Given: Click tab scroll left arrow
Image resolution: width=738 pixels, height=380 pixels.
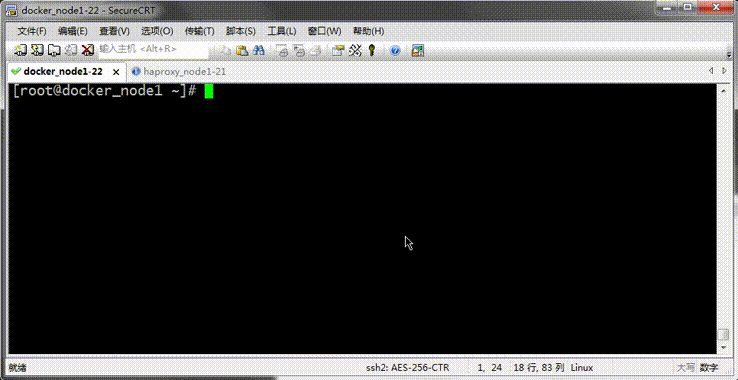Looking at the screenshot, I should pos(711,71).
